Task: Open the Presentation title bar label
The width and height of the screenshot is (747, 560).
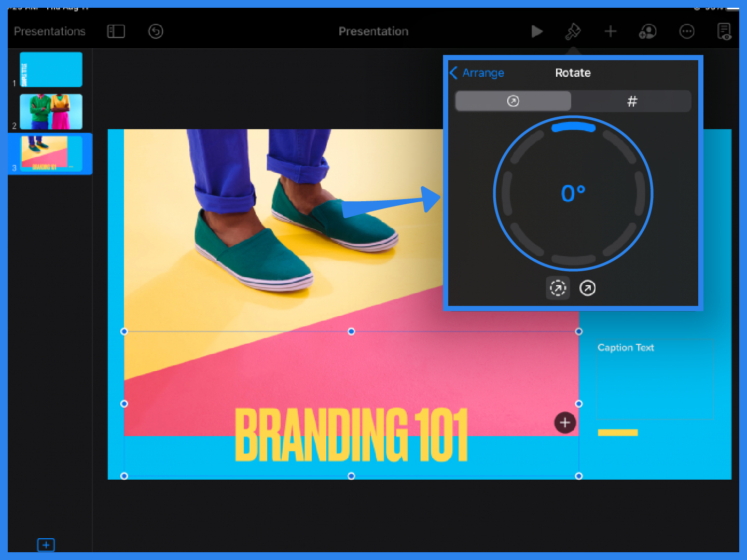Action: (x=373, y=32)
